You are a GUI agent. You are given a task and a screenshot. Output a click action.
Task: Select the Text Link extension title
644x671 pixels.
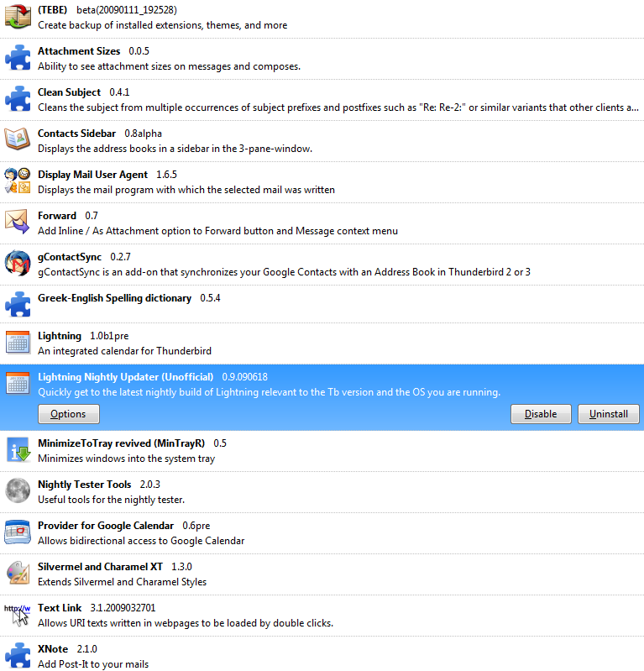[60, 608]
